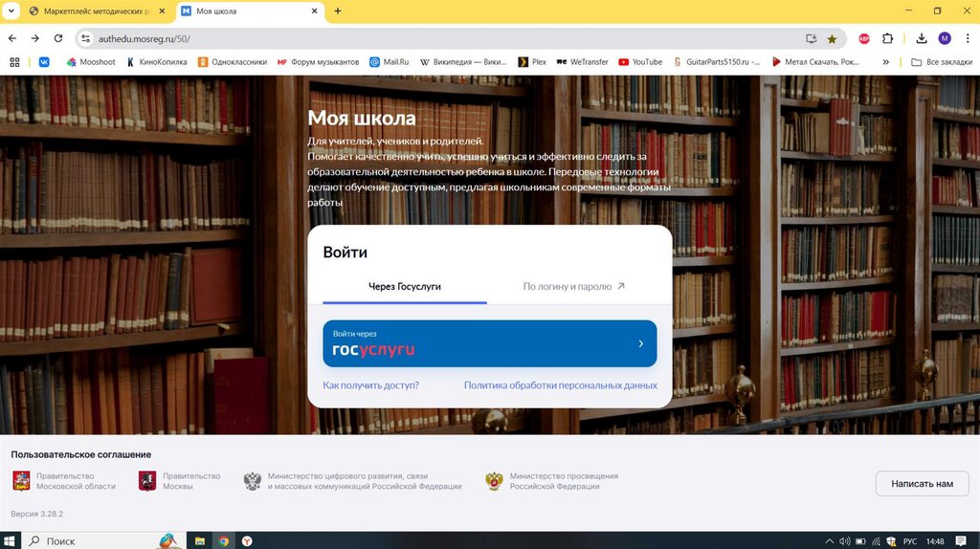
Task: Click the Написать нам button
Action: click(922, 483)
